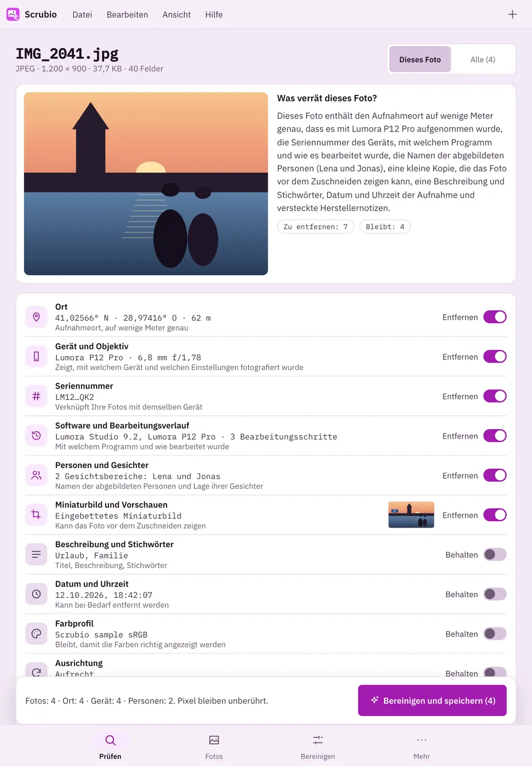Click the Seriennummer hash icon
The image size is (532, 766).
pos(36,396)
